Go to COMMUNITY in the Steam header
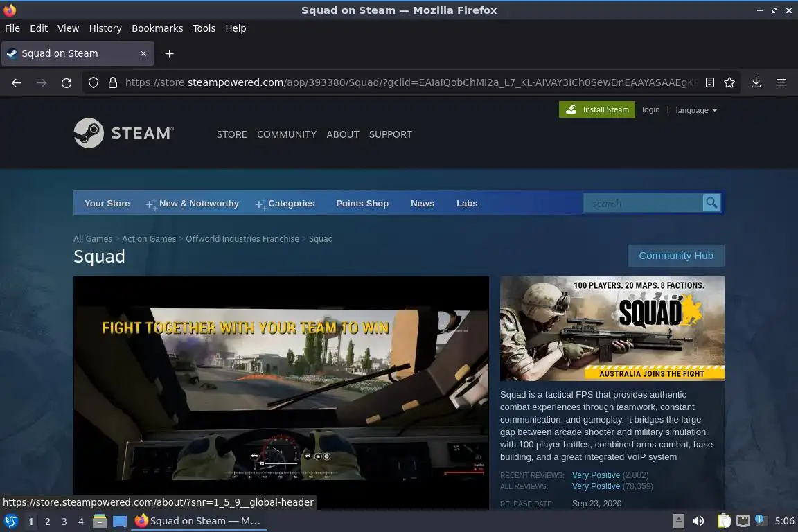Image resolution: width=798 pixels, height=532 pixels. click(287, 134)
